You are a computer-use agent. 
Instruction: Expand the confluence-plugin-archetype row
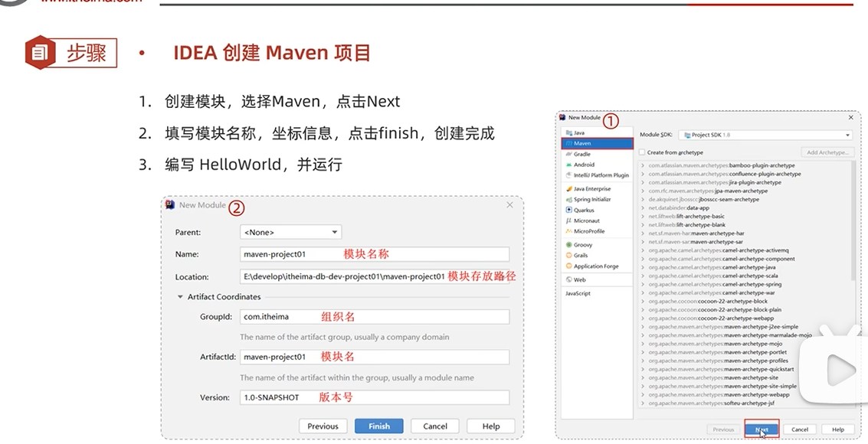coord(643,175)
